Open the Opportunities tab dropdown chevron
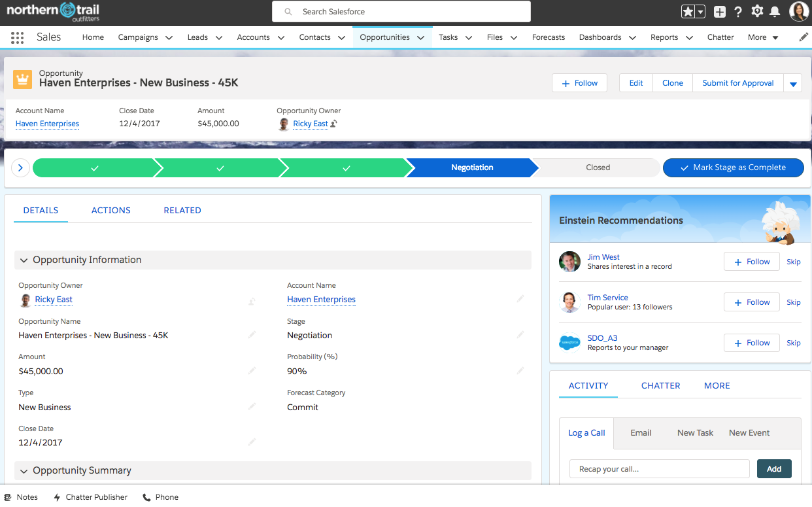 421,38
